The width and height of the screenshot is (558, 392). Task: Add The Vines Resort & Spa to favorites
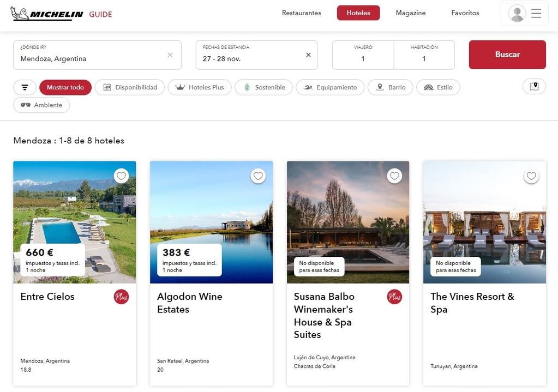point(531,176)
